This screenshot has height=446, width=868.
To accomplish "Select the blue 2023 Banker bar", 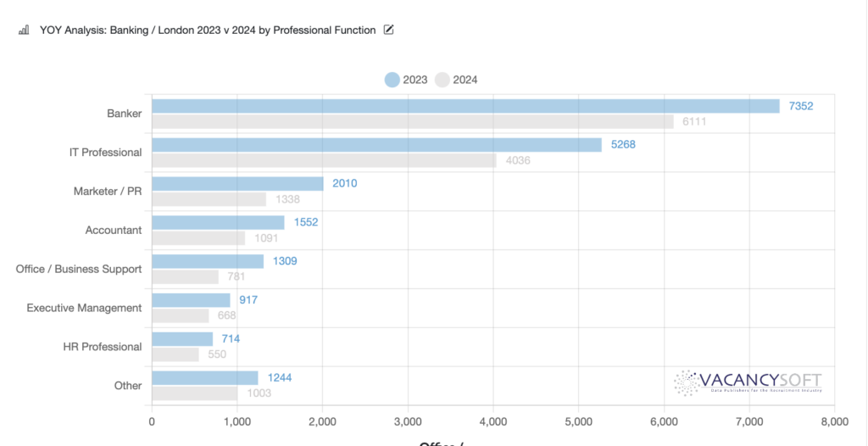I will [465, 106].
